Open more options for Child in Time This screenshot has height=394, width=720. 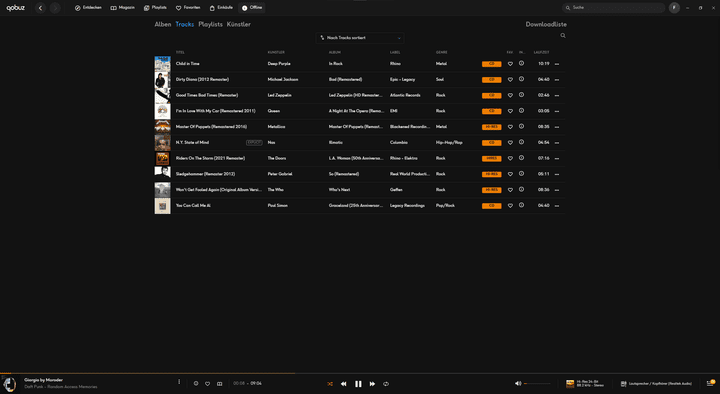point(557,64)
